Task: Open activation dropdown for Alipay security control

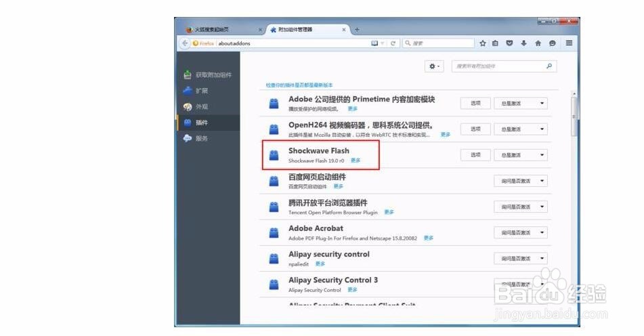Action: pos(521,258)
